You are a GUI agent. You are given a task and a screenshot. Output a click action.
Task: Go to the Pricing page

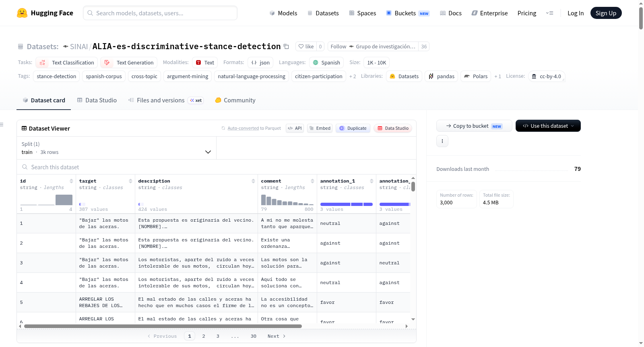pyautogui.click(x=527, y=13)
